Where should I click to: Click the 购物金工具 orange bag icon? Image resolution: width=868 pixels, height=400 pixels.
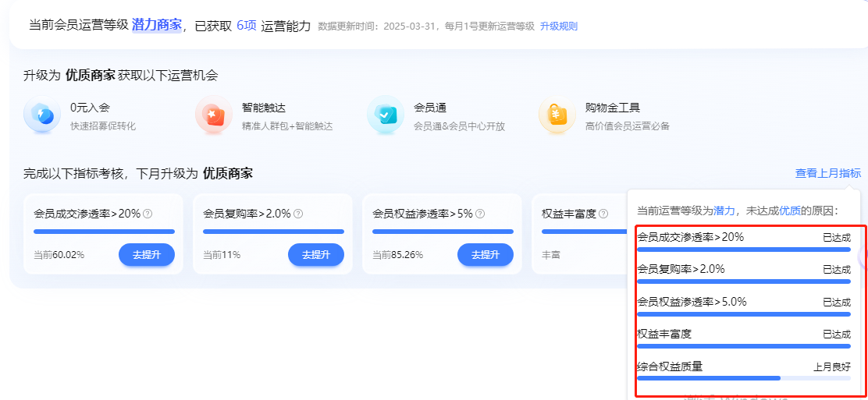[557, 115]
